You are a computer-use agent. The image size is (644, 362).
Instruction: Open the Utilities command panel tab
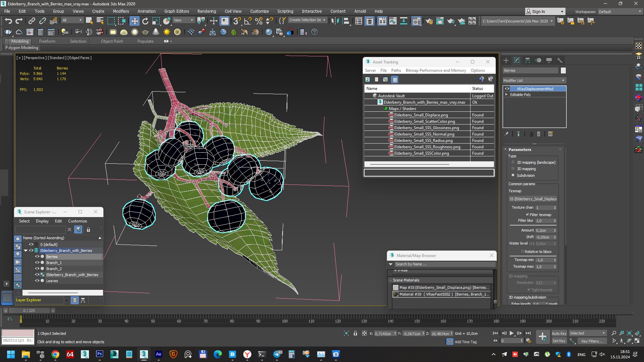click(559, 60)
